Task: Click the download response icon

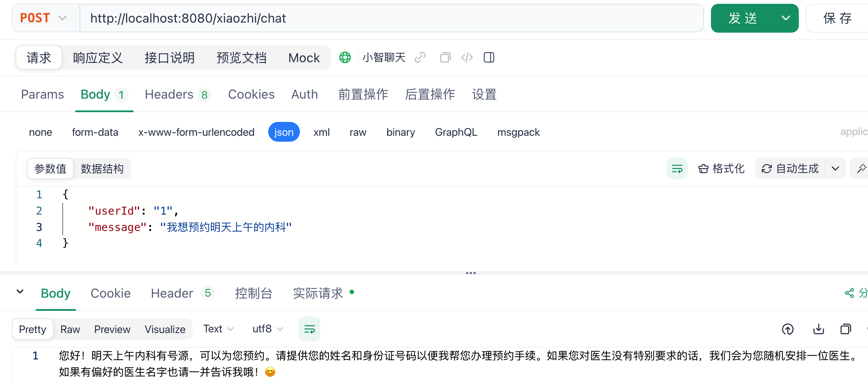Action: pyautogui.click(x=818, y=329)
